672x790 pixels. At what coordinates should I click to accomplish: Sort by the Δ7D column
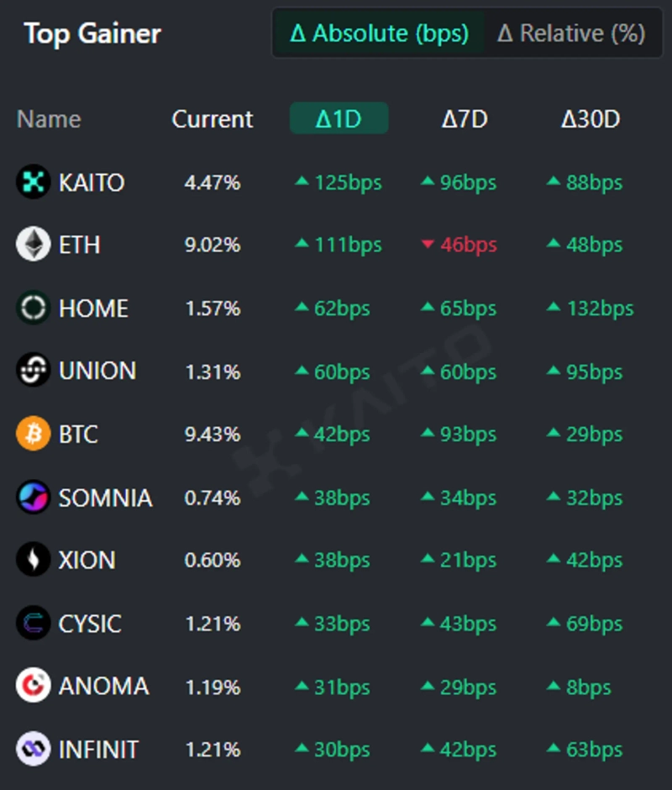coord(465,118)
